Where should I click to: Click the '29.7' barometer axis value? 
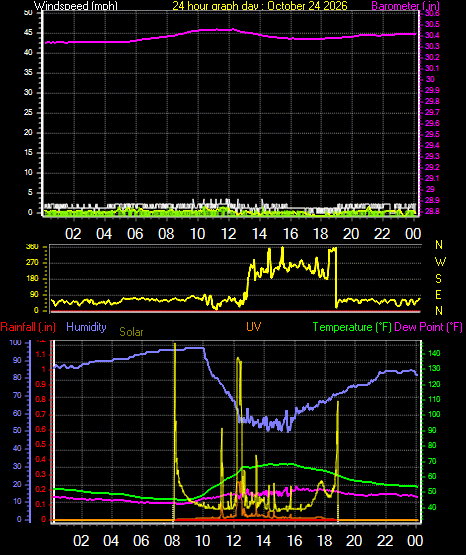tap(432, 112)
